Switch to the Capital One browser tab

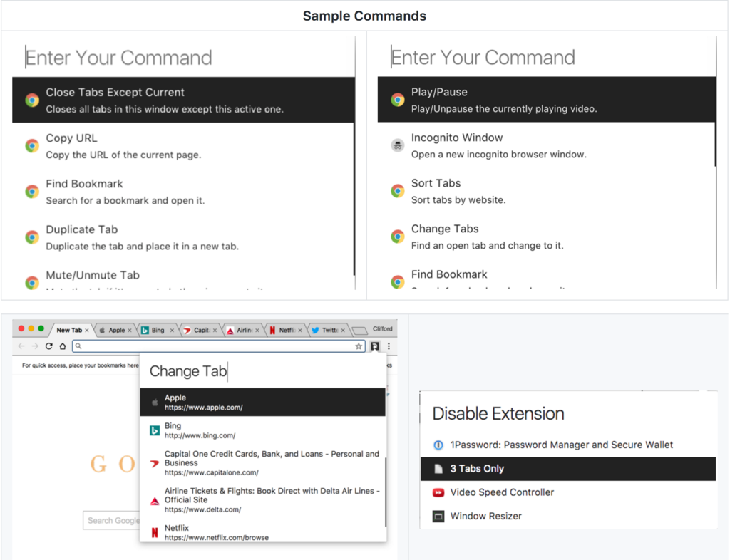click(200, 331)
